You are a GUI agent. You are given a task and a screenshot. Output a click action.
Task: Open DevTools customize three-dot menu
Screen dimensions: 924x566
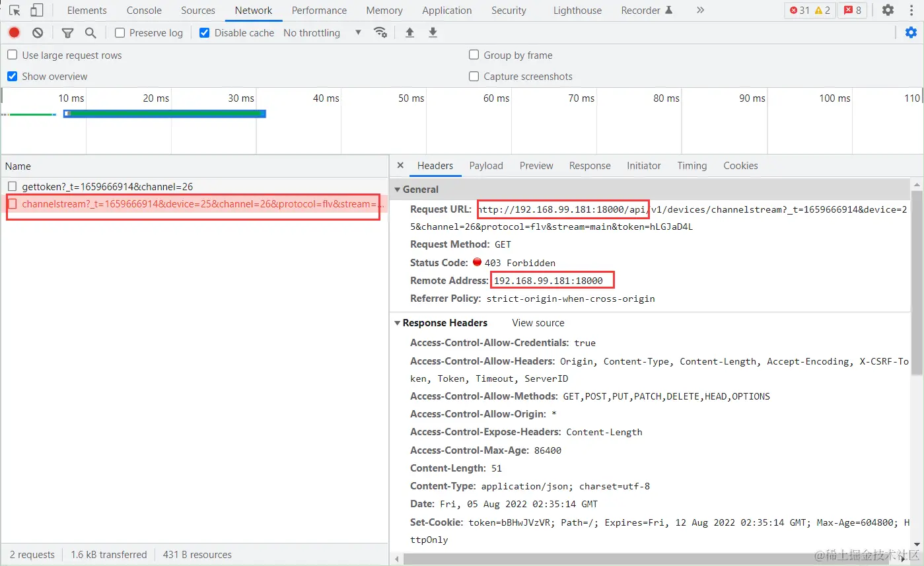912,11
